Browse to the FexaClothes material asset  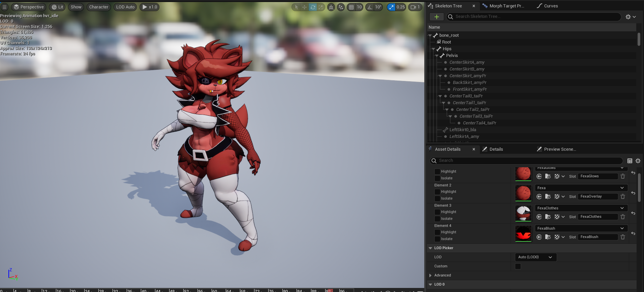tap(548, 217)
